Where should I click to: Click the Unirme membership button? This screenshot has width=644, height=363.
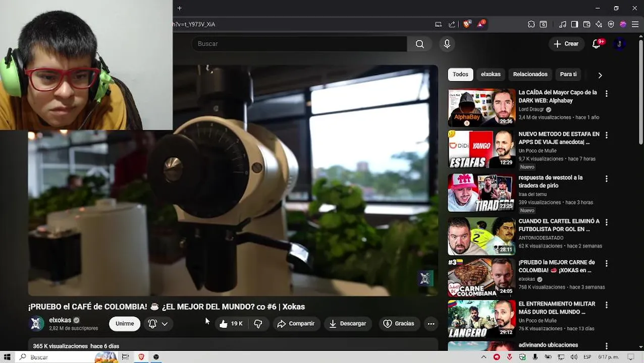125,324
